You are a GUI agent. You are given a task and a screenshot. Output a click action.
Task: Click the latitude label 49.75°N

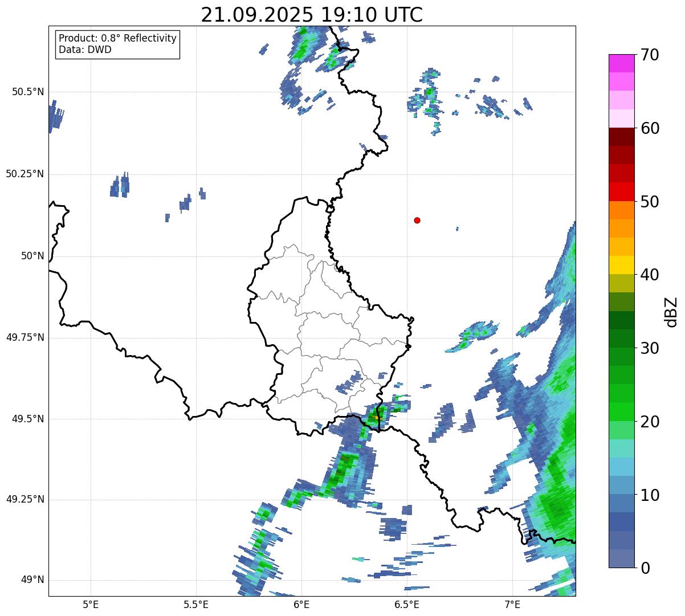(x=25, y=337)
